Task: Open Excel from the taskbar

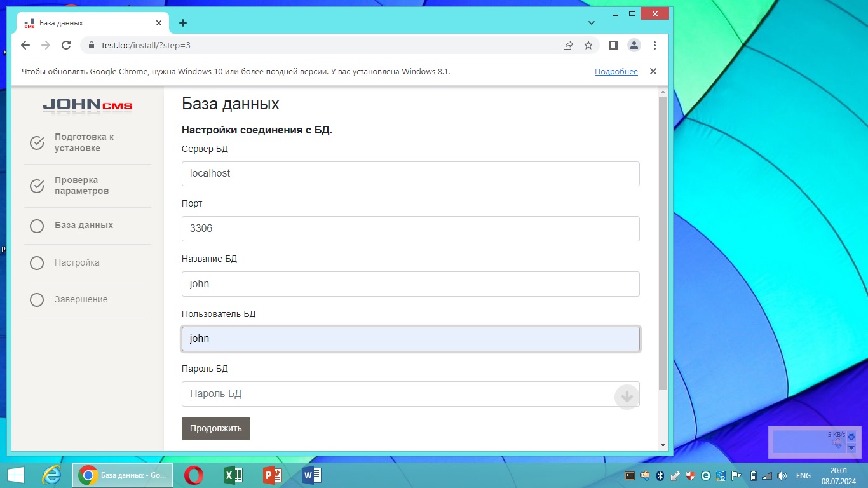Action: 233,475
